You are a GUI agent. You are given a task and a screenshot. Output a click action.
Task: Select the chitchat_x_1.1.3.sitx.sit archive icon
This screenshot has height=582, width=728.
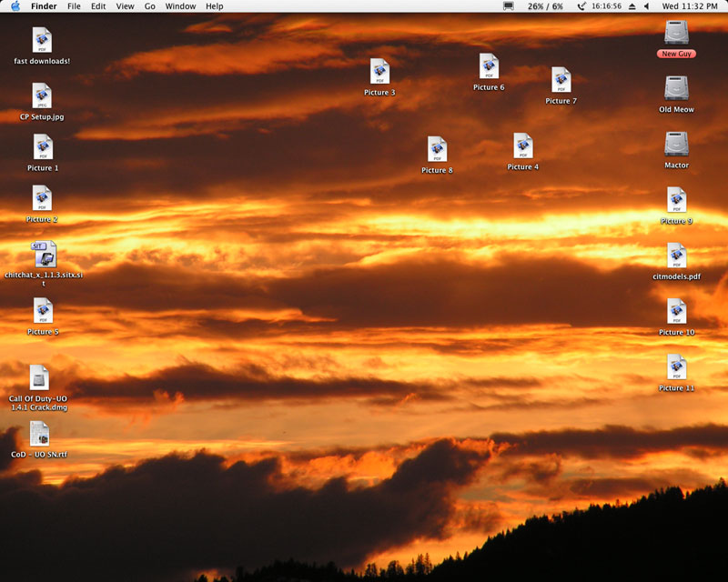tap(44, 254)
